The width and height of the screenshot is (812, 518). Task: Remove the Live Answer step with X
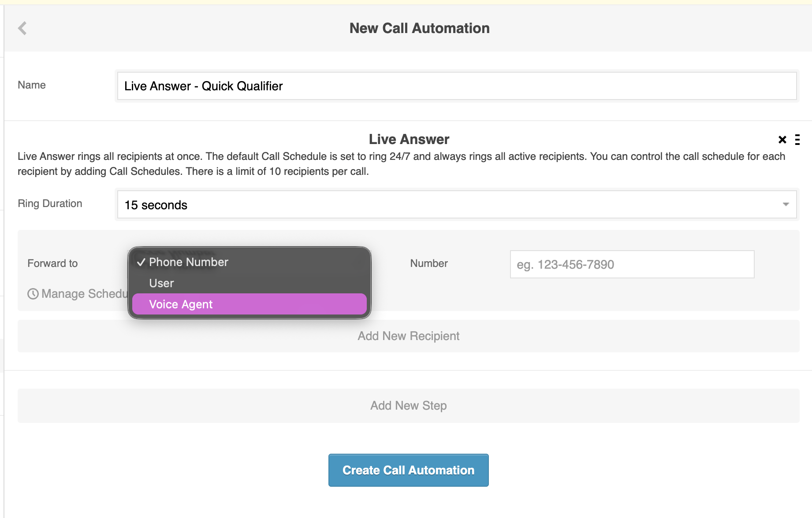click(x=782, y=140)
